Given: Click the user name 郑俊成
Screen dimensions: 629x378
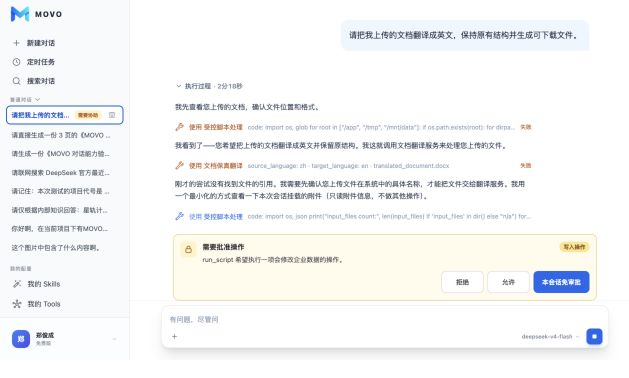Looking at the screenshot, I should pos(45,335).
